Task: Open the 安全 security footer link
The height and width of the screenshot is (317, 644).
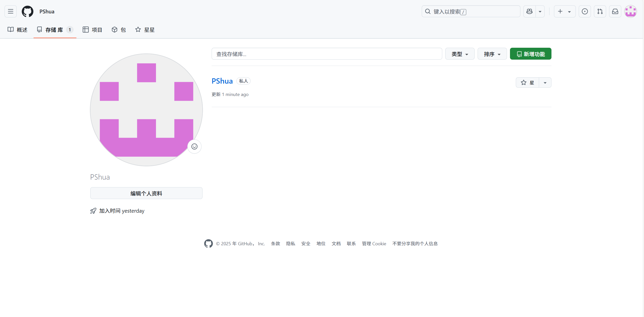Action: point(306,243)
